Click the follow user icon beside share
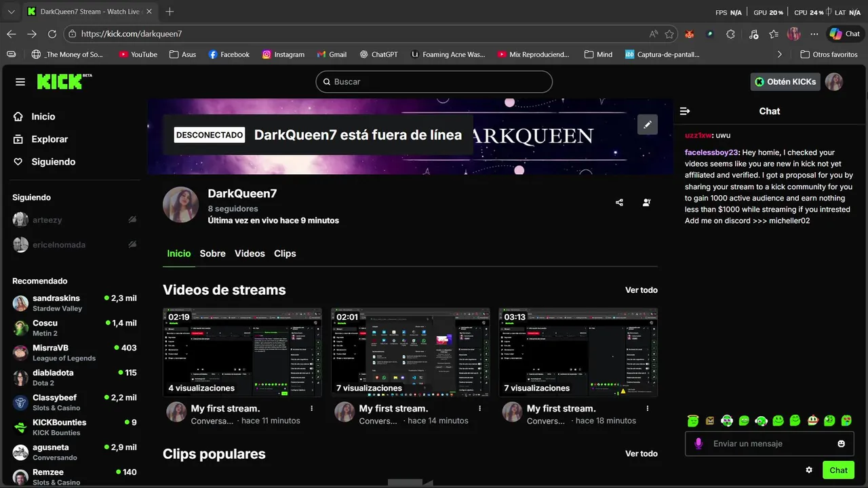868x488 pixels. tap(646, 203)
